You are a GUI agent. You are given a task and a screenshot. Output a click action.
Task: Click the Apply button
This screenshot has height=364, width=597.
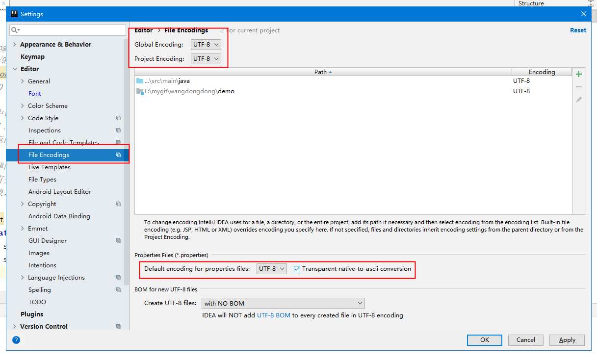point(567,340)
